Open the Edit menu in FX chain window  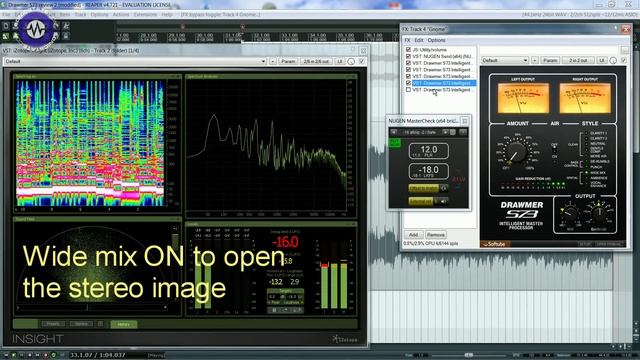pos(419,40)
